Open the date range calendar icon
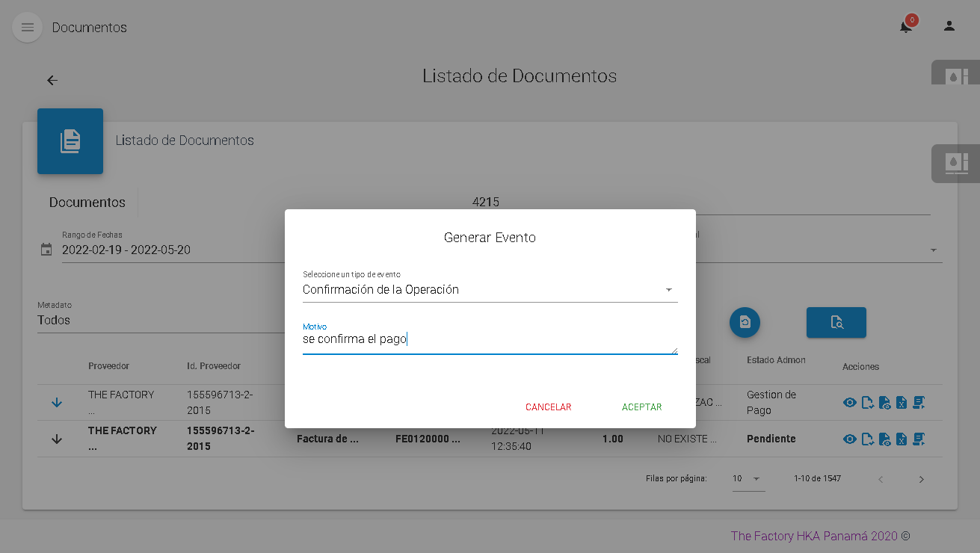980x553 pixels. pos(46,250)
